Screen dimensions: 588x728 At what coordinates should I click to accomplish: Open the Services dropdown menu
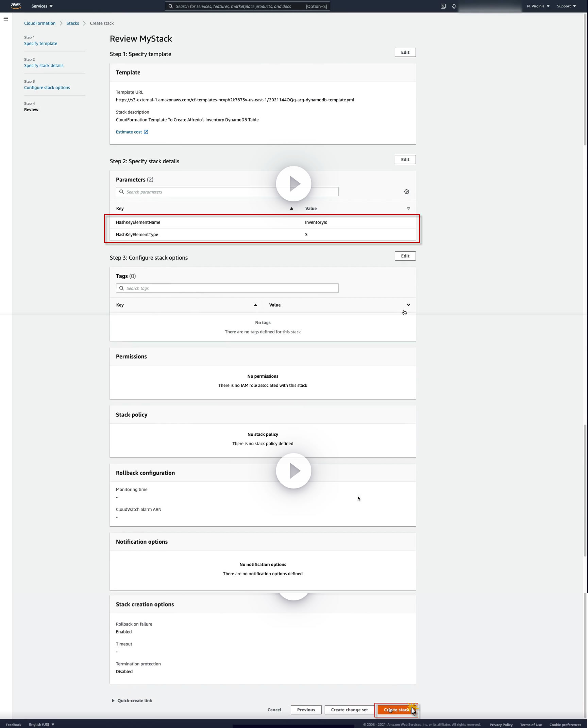[x=42, y=6]
